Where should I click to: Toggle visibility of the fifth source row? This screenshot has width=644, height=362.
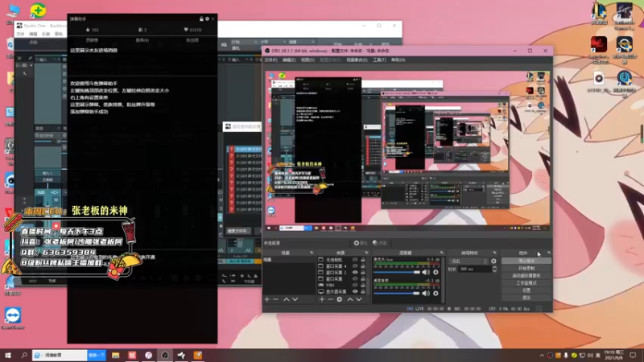pos(355,285)
